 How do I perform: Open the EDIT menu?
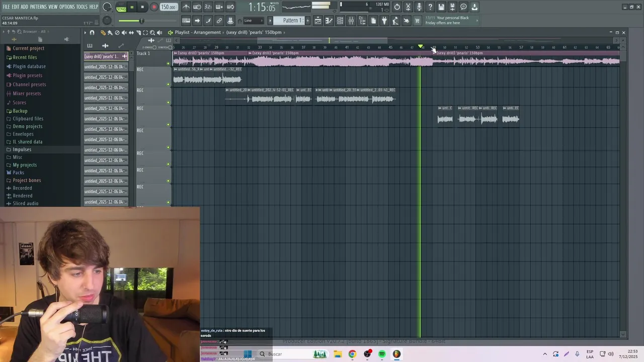(16, 7)
